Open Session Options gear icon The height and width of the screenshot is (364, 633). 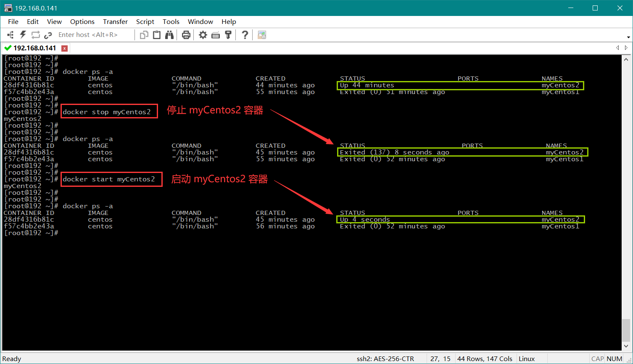(x=203, y=35)
